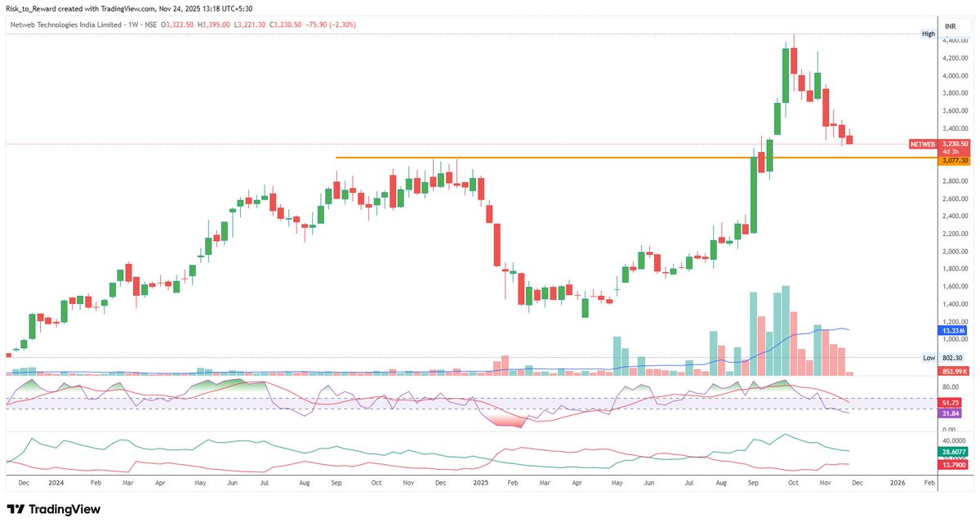Click the Feb 2026 label on the time axis
980x527 pixels.
coord(929,483)
